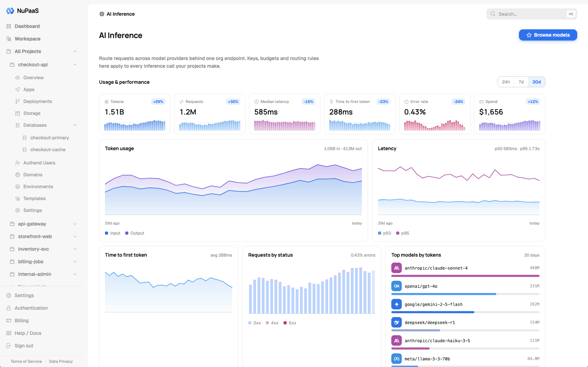
Task: Collapse the Databases tree
Action: point(75,125)
